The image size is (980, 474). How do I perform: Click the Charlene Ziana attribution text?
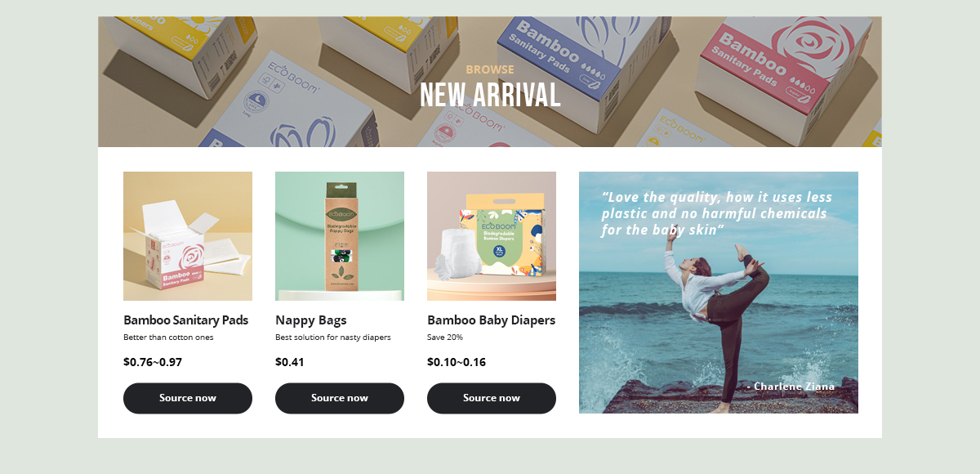point(791,386)
